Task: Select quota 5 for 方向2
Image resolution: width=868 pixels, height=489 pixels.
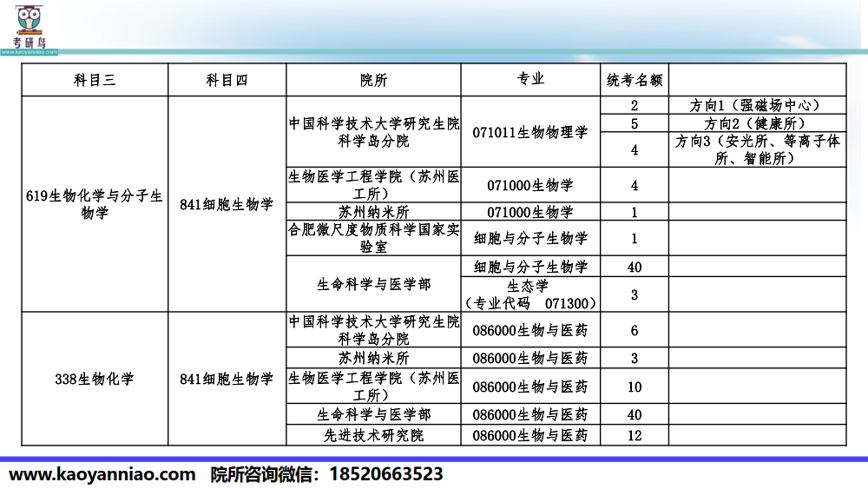Action: pyautogui.click(x=635, y=123)
